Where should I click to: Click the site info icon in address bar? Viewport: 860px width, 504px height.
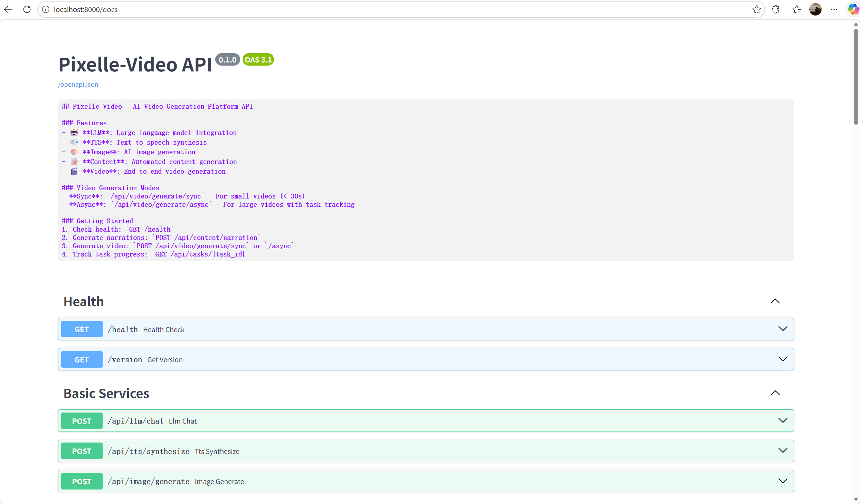click(x=46, y=9)
